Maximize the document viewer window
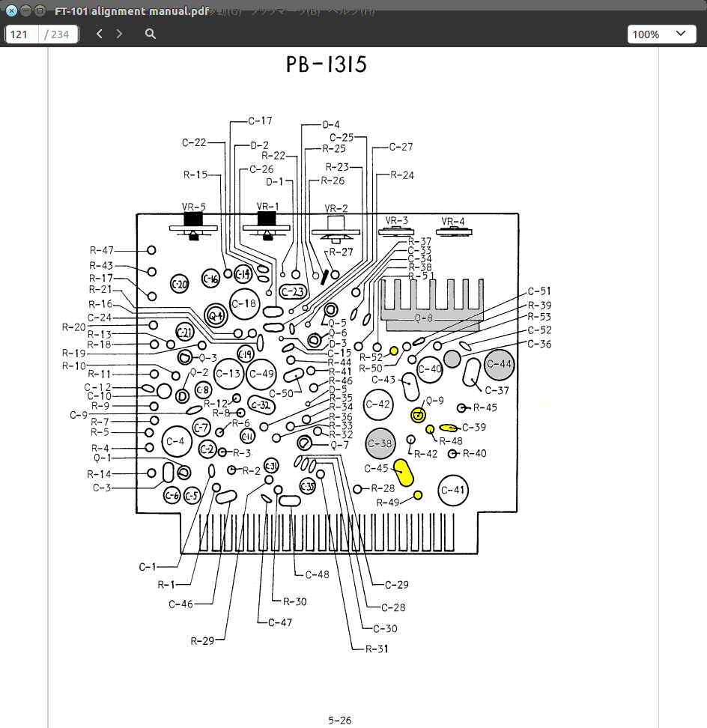This screenshot has width=707, height=728. coord(40,10)
